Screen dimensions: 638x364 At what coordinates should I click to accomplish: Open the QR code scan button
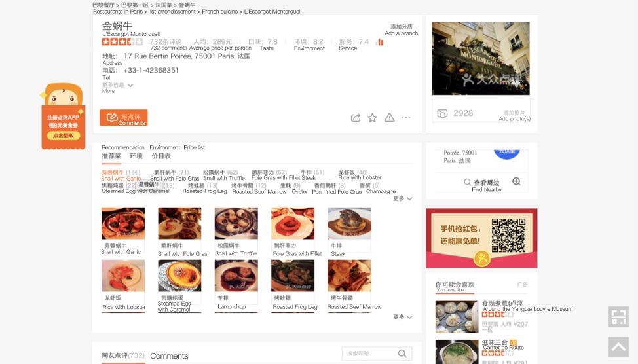tap(618, 317)
